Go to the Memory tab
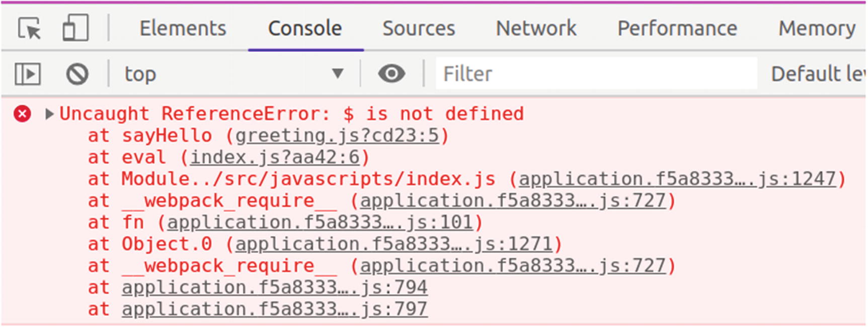 817,28
